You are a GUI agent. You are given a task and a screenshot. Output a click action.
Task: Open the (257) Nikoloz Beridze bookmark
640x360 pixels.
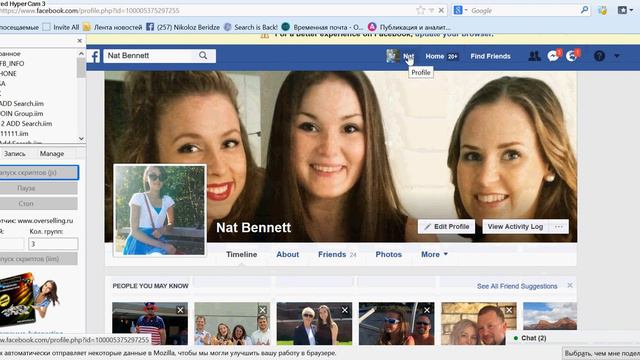point(183,27)
